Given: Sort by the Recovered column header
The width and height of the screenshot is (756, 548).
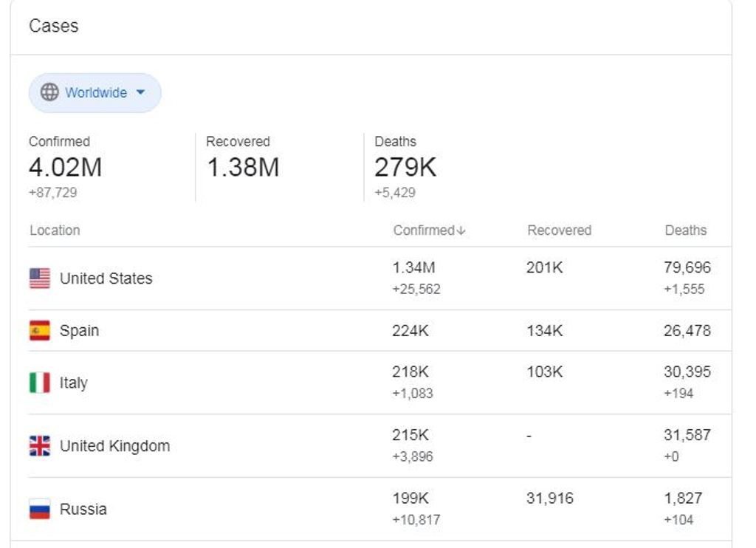Looking at the screenshot, I should (560, 230).
